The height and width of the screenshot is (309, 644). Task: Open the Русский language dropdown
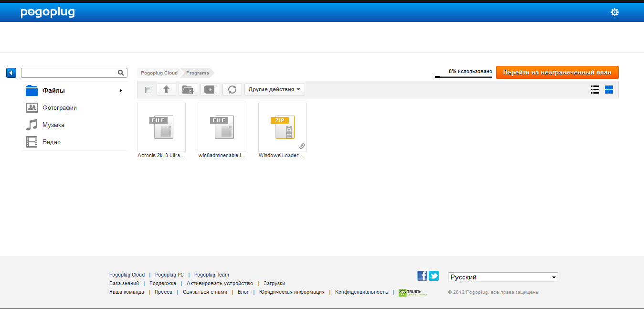point(503,277)
